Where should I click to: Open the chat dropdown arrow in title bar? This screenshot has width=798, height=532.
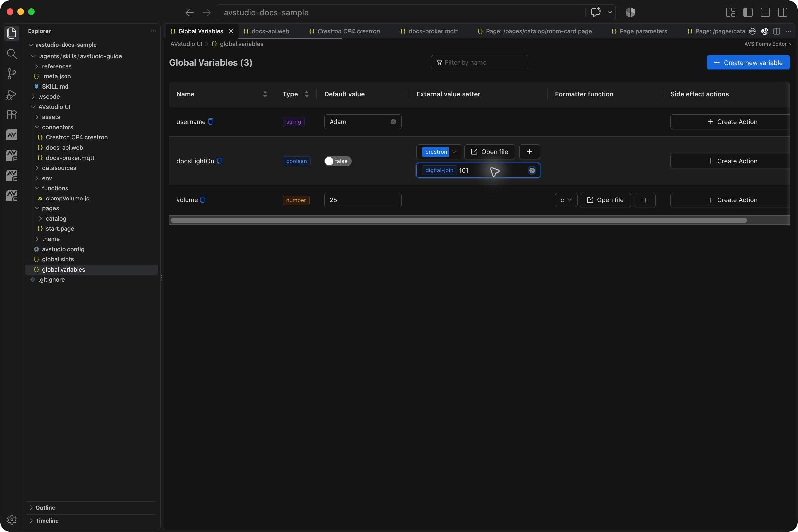pyautogui.click(x=610, y=12)
